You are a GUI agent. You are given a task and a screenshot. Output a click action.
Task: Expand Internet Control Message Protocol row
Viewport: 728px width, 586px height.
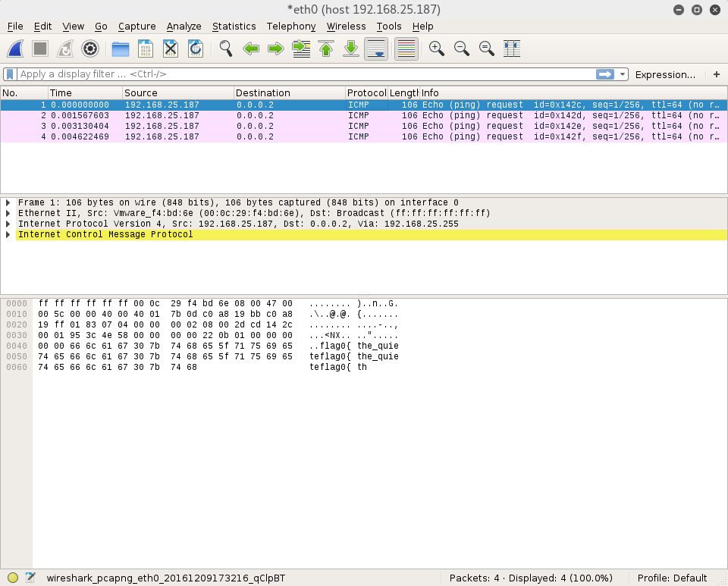pyautogui.click(x=8, y=235)
